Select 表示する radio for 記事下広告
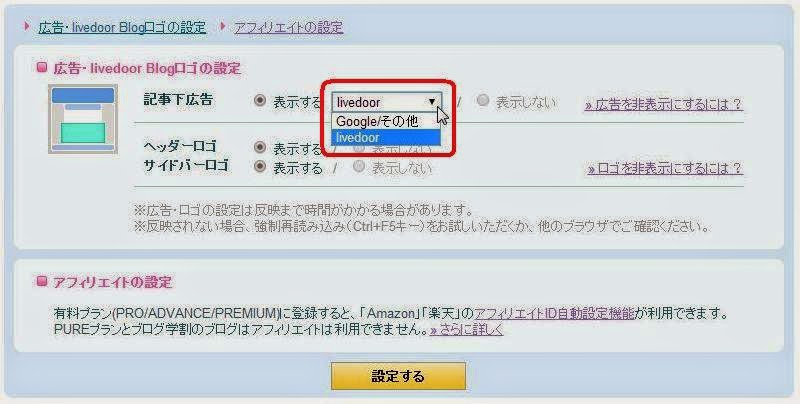 (260, 100)
